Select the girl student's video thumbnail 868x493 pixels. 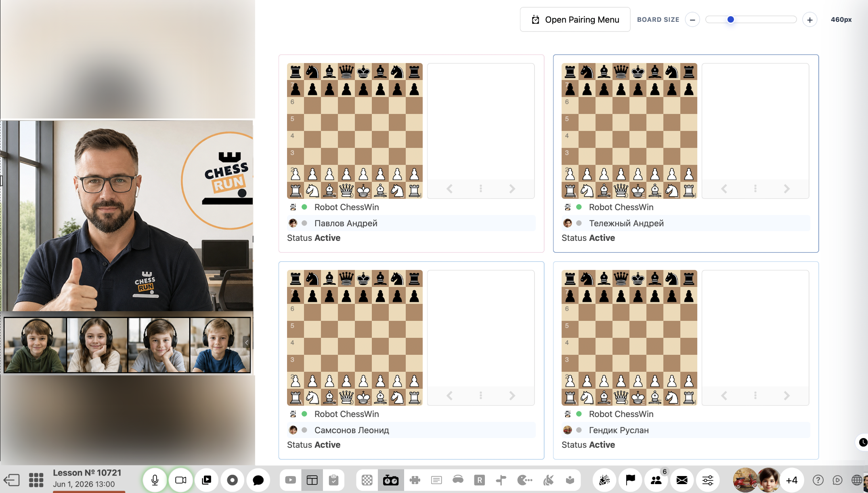click(x=97, y=345)
